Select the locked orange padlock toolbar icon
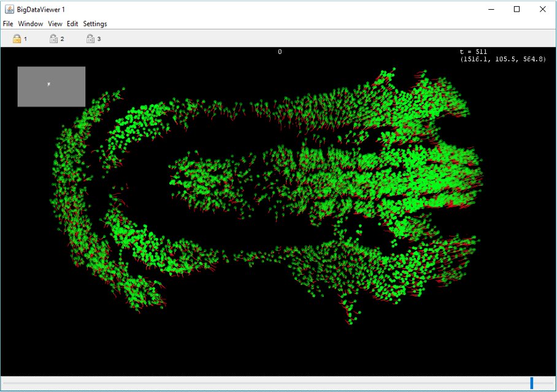 [x=17, y=38]
